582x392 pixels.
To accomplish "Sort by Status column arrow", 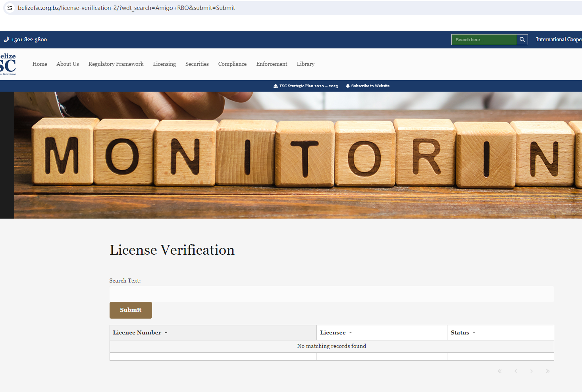I will click(x=474, y=333).
